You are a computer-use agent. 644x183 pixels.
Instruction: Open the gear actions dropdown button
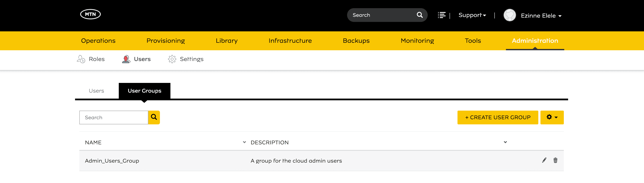pos(552,117)
